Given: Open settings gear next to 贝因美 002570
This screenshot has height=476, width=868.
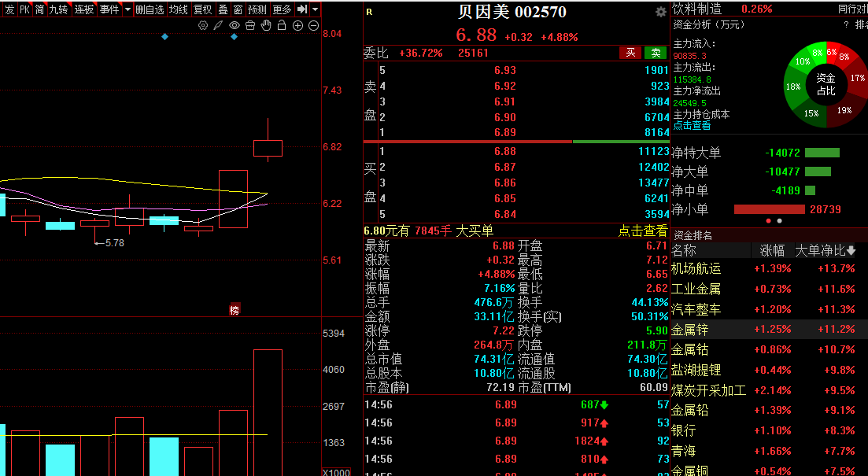Looking at the screenshot, I should point(660,12).
